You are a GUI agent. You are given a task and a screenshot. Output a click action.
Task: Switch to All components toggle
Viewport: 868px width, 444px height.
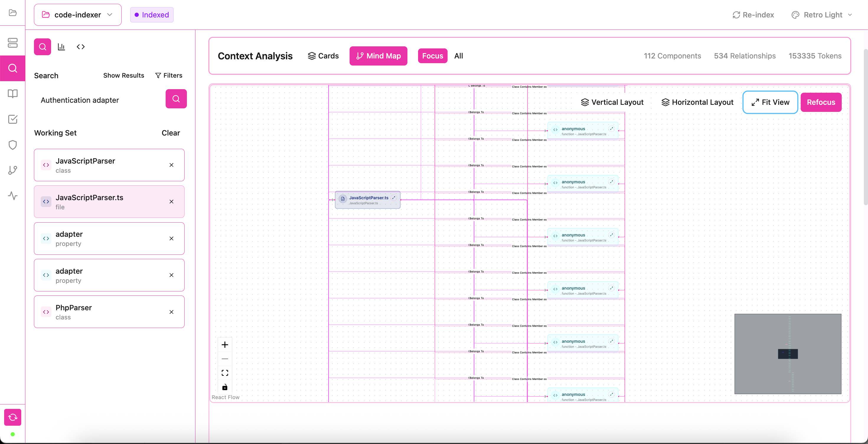click(x=458, y=56)
